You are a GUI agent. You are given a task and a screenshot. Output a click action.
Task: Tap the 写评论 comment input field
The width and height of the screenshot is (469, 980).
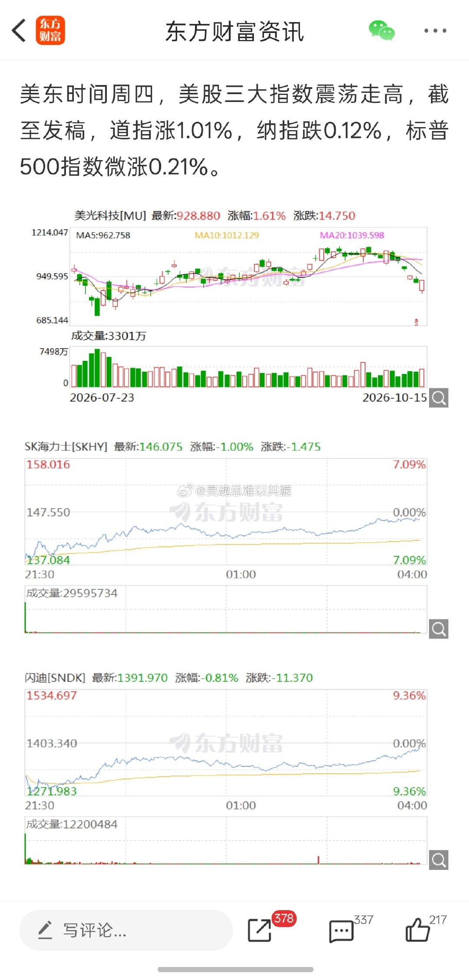pos(126,930)
